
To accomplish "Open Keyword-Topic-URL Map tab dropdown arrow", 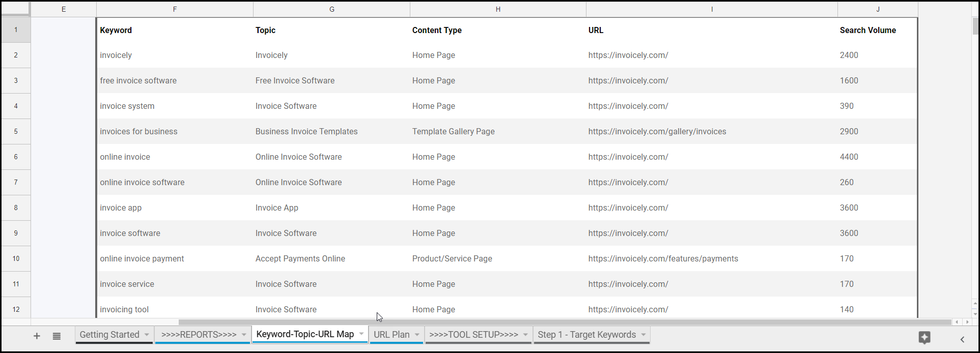I will click(x=361, y=334).
